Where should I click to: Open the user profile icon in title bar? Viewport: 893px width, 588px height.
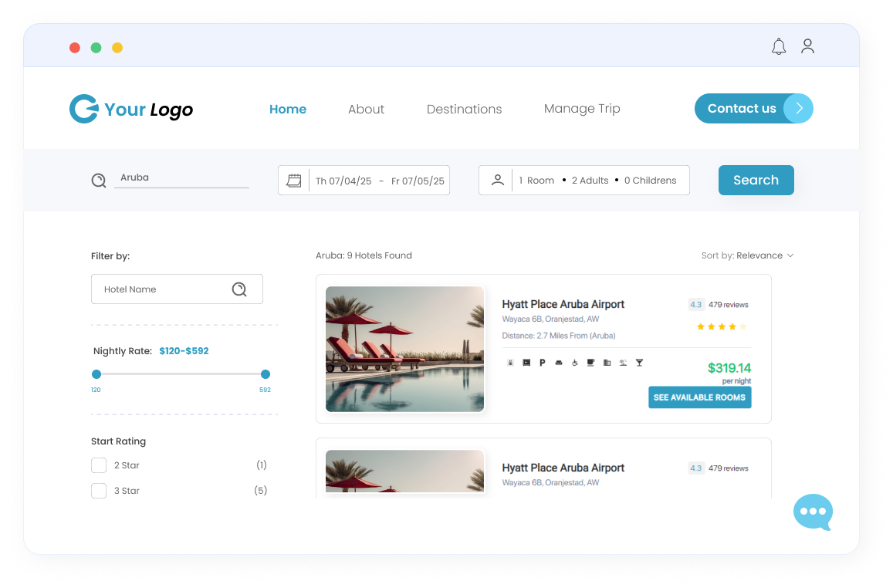807,46
